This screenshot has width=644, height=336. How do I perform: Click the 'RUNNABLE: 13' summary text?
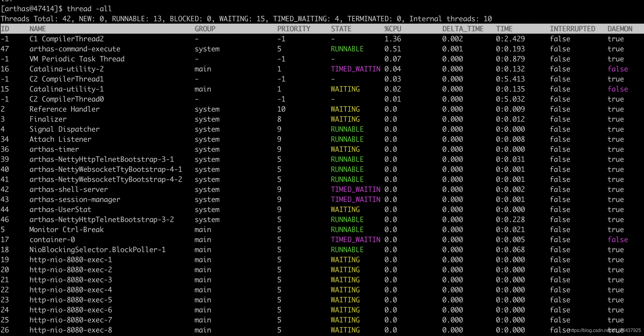click(x=137, y=19)
